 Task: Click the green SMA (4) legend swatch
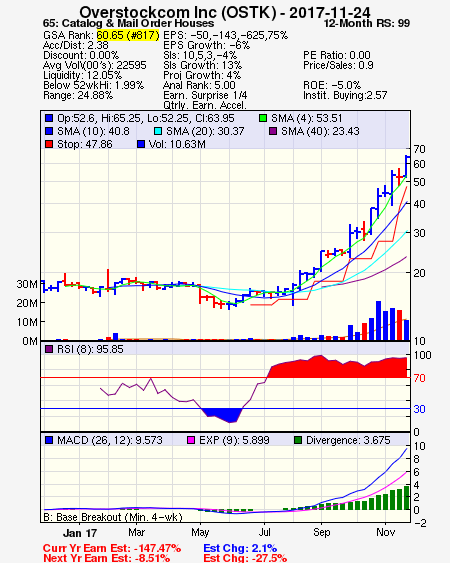tap(263, 118)
